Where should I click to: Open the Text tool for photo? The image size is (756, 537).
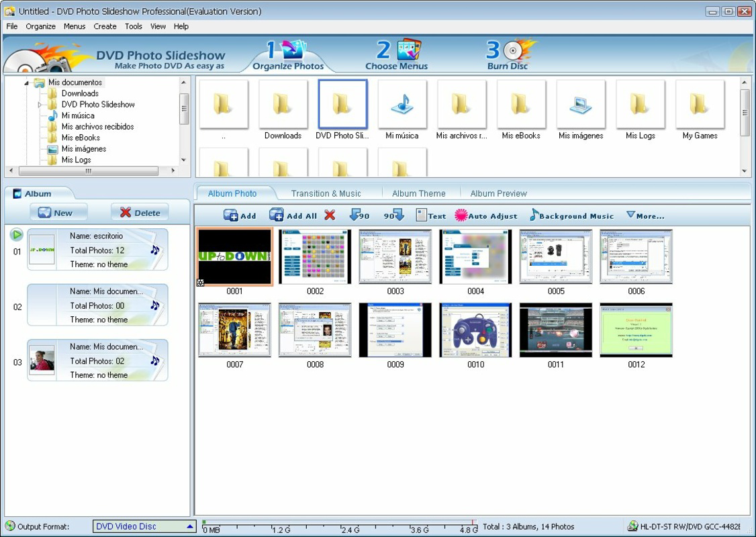click(x=430, y=215)
